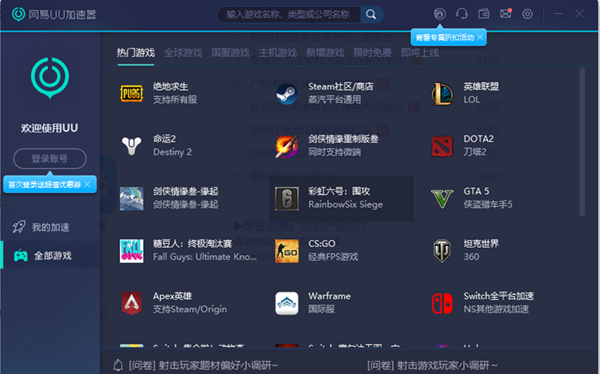This screenshot has height=374, width=600.
Task: Open 我的加速 in the sidebar
Action: (x=50, y=227)
